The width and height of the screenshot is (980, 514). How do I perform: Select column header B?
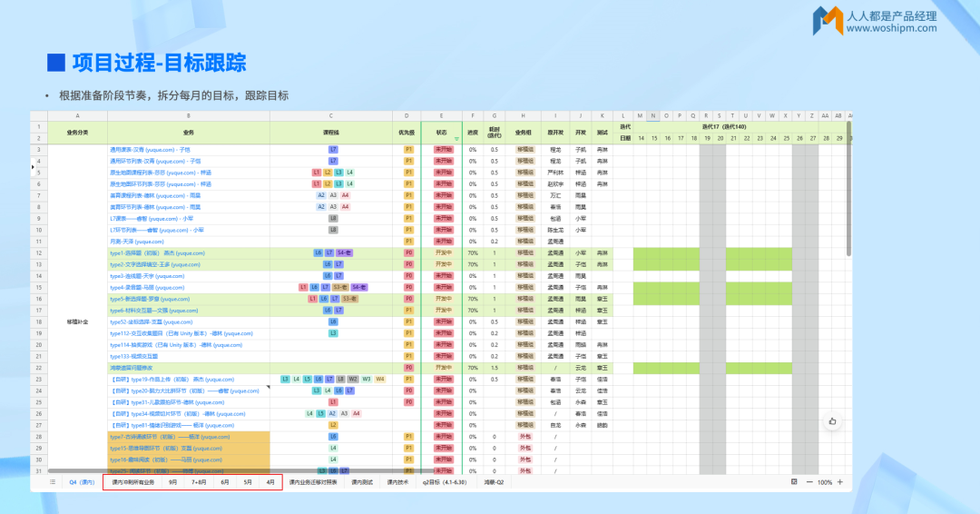pos(188,116)
